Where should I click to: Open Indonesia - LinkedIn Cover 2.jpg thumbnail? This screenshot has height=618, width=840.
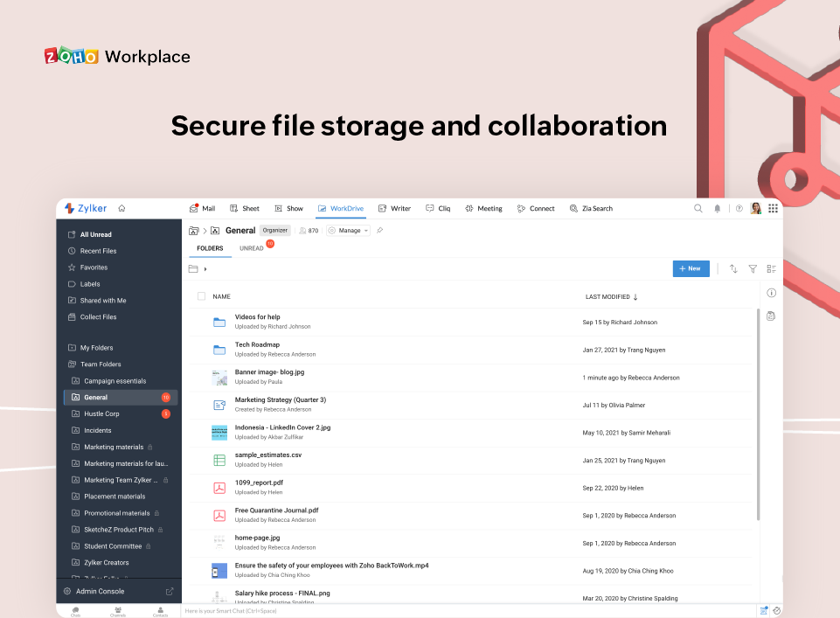[x=219, y=433]
